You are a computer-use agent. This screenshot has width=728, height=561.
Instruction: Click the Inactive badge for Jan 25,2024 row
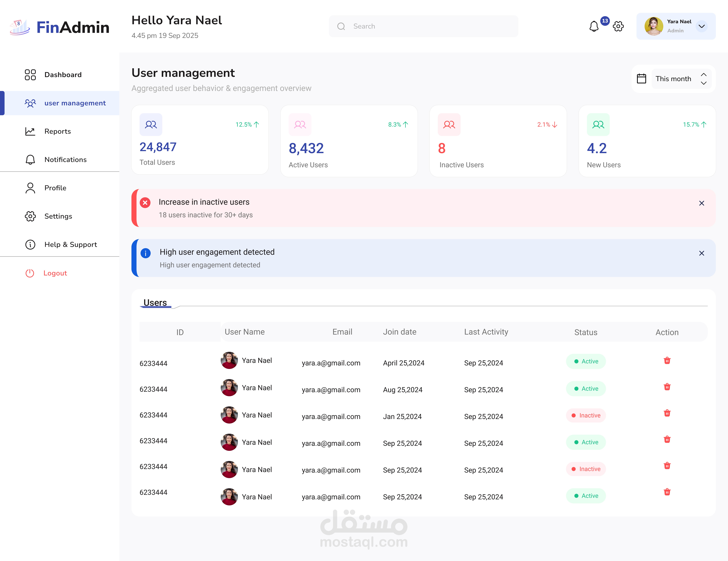586,415
